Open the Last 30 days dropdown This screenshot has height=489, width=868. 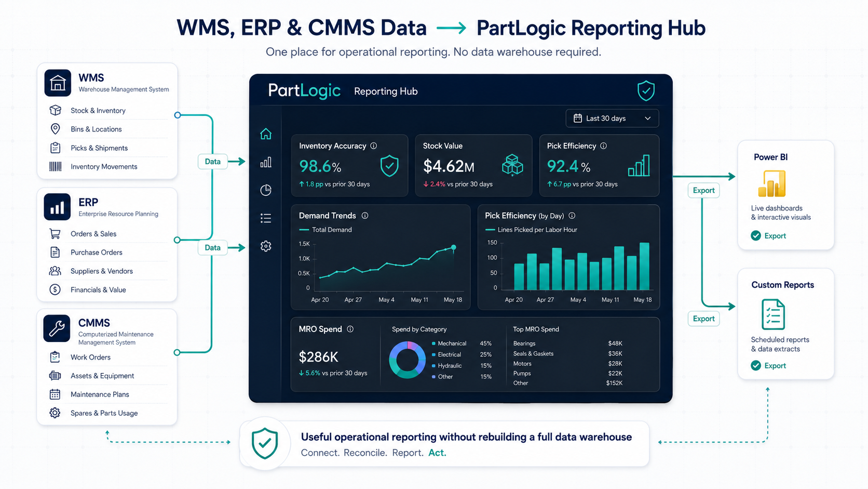coord(612,118)
